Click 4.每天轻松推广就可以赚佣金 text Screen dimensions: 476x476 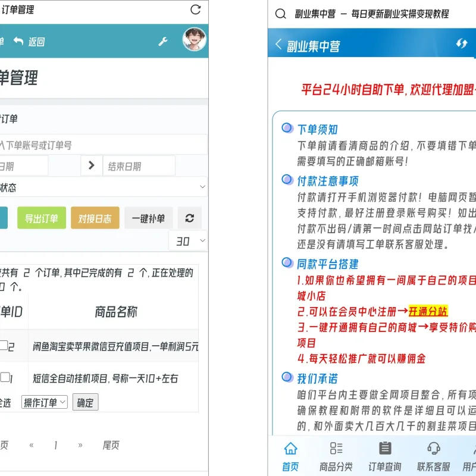362,359
